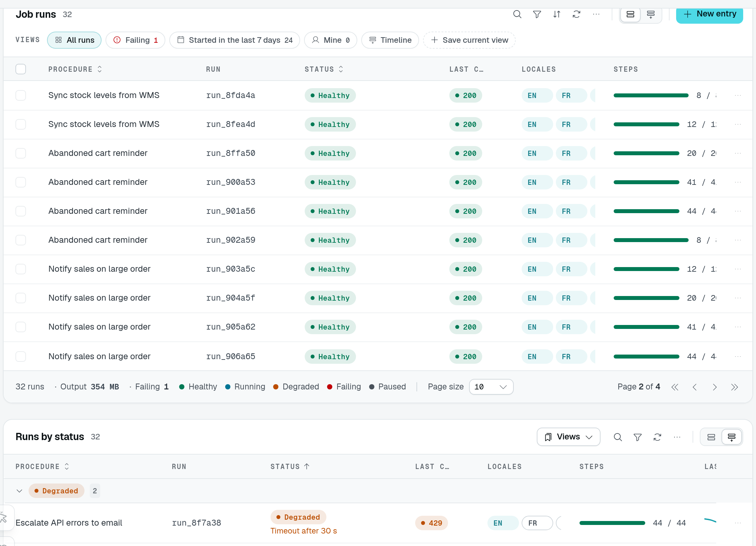Viewport: 756px width, 546px height.
Task: Click steps progress bar for run_8f7a38
Action: (612, 523)
